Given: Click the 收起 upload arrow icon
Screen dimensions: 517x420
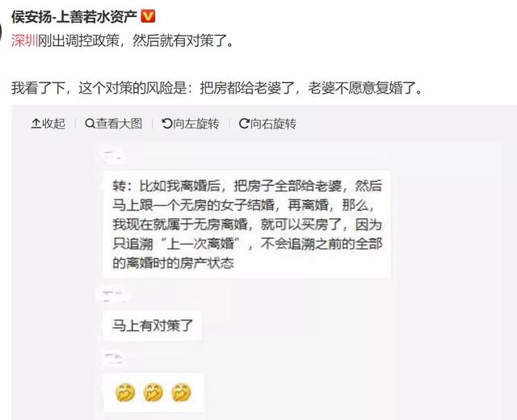Looking at the screenshot, I should click(x=36, y=124).
